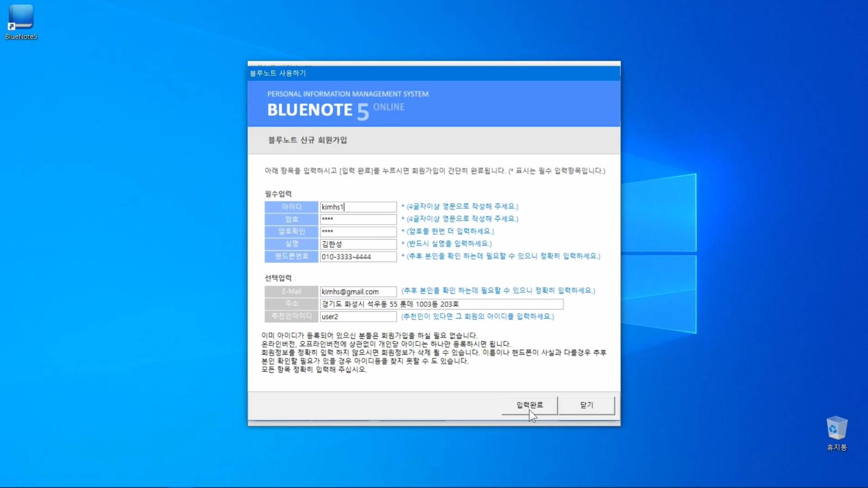Click the hint text beside the 암호 field
The height and width of the screenshot is (488, 868).
click(460, 219)
